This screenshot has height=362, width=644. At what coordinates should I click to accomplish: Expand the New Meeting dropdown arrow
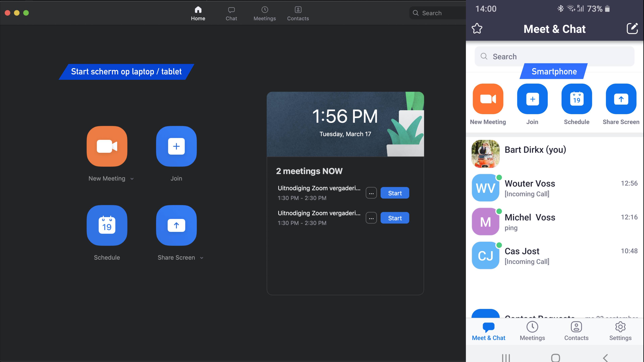(132, 179)
